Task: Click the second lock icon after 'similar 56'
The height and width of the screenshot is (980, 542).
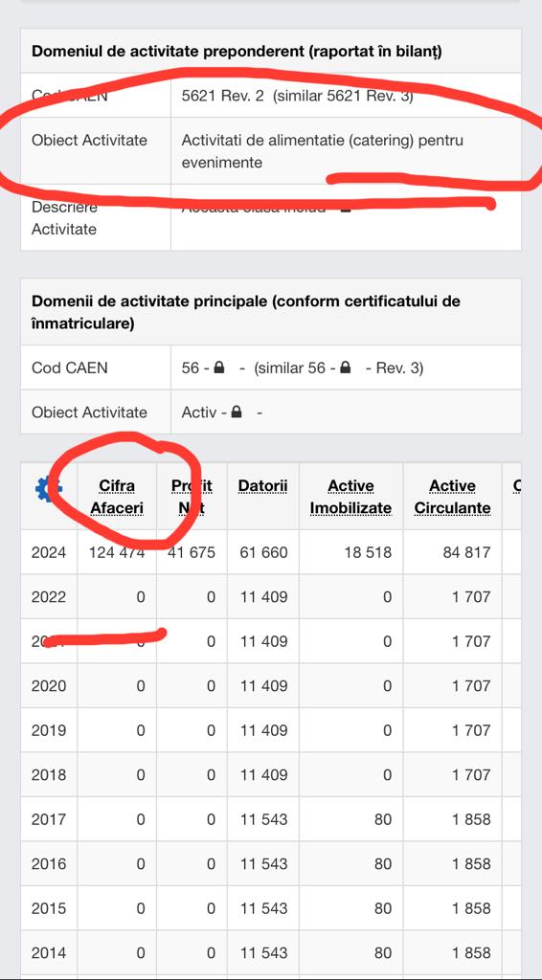Action: click(x=346, y=368)
